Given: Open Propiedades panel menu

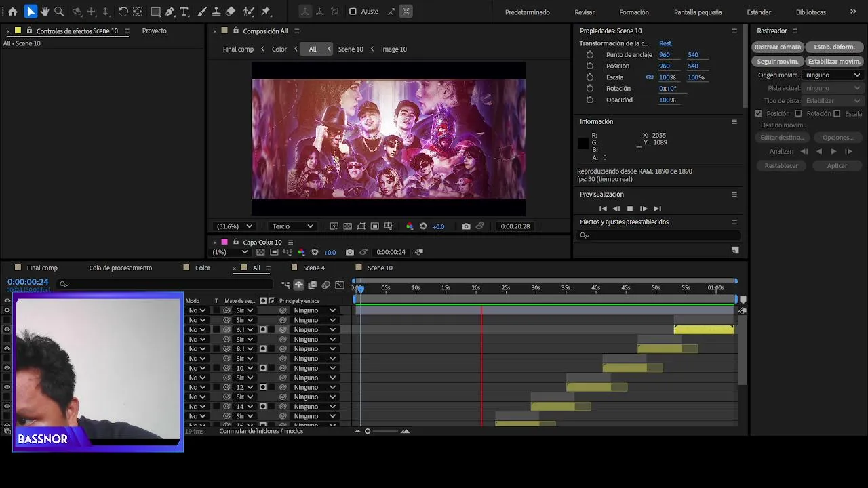Looking at the screenshot, I should pyautogui.click(x=734, y=30).
